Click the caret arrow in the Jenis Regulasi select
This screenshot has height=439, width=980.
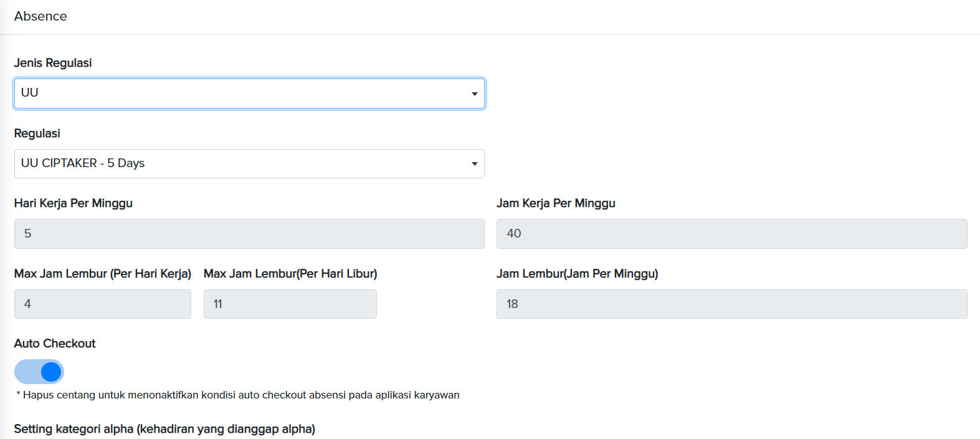(474, 94)
